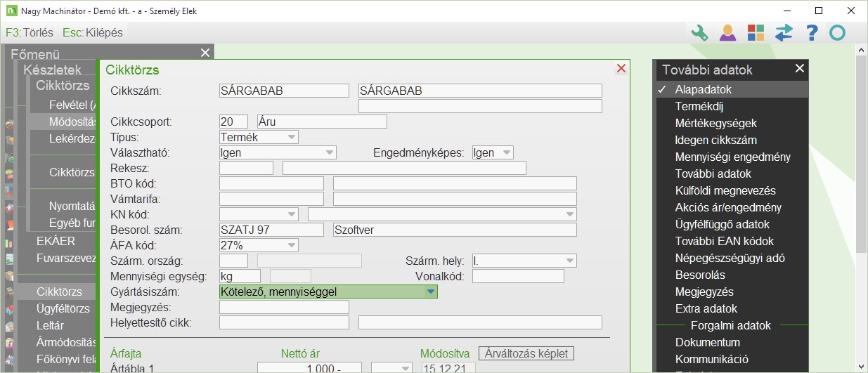868x373 pixels.
Task: Click the item name field next to Cikkszám
Action: click(x=480, y=91)
